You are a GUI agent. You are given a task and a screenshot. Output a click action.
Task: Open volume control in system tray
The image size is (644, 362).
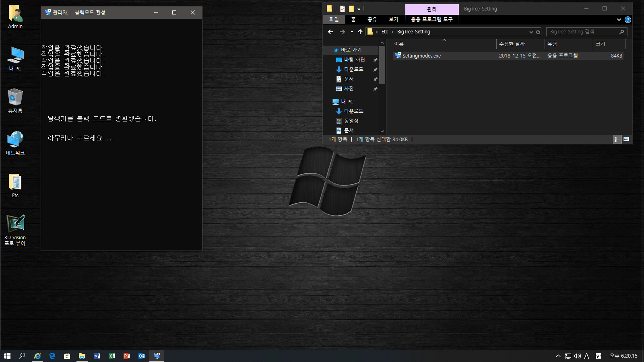point(578,356)
